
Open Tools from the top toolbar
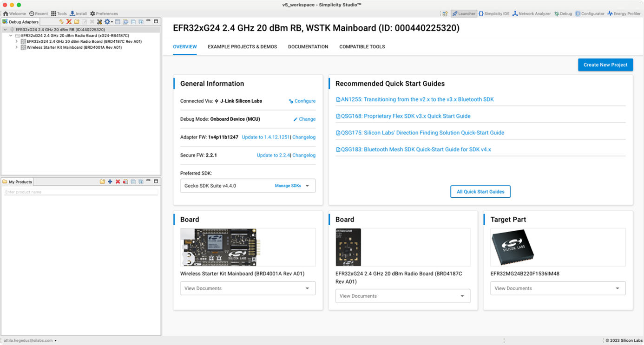coord(59,13)
